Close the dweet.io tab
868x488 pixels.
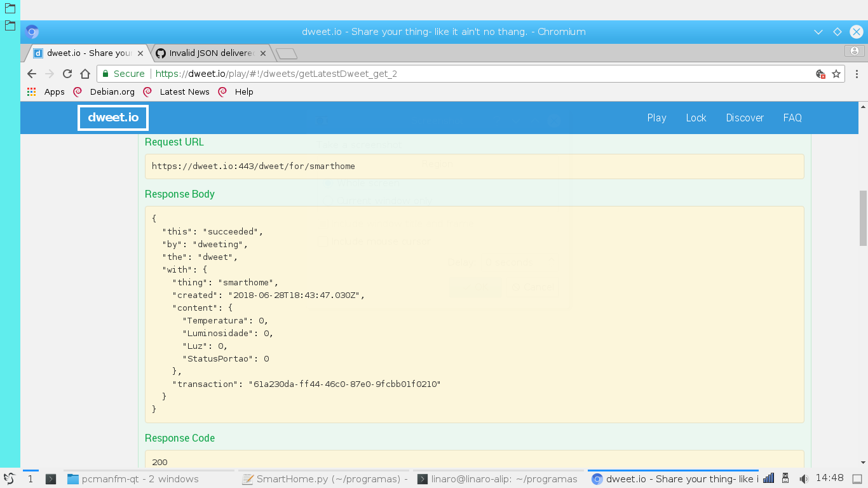coord(140,53)
